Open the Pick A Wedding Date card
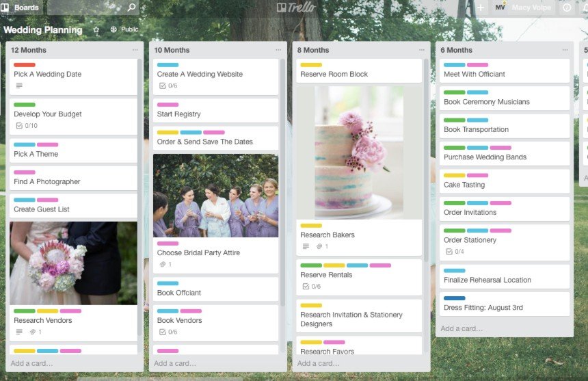588x381 pixels. coord(74,77)
